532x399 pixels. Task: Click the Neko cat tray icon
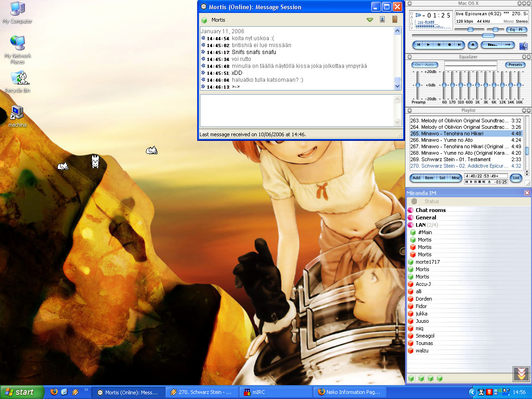pos(481,392)
